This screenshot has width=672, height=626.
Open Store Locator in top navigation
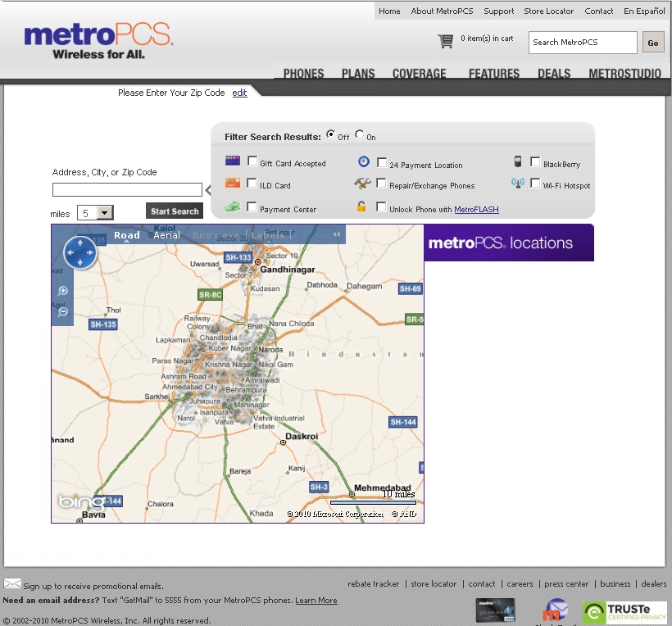(x=548, y=11)
